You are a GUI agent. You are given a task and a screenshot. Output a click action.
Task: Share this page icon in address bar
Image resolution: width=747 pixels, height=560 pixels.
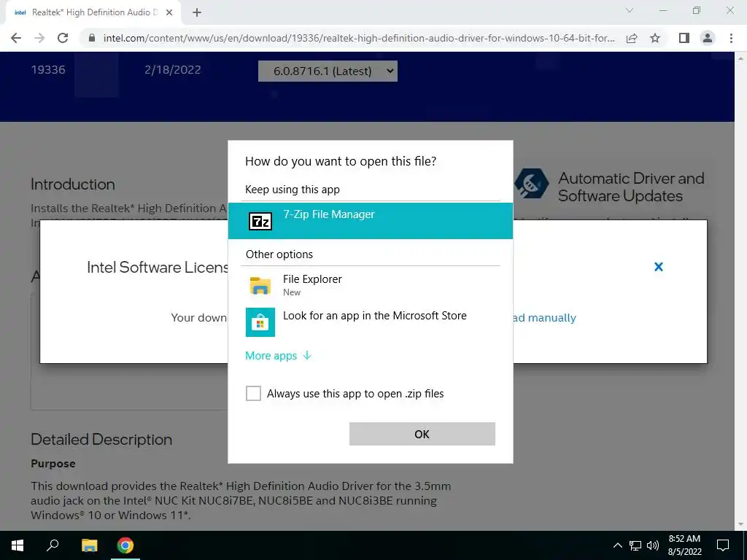tap(632, 38)
